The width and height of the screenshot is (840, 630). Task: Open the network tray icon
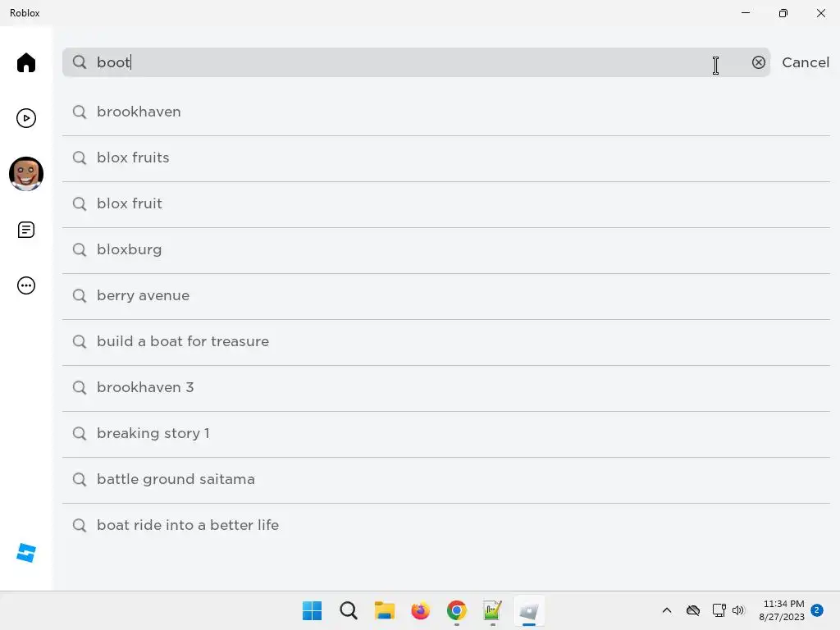719,610
